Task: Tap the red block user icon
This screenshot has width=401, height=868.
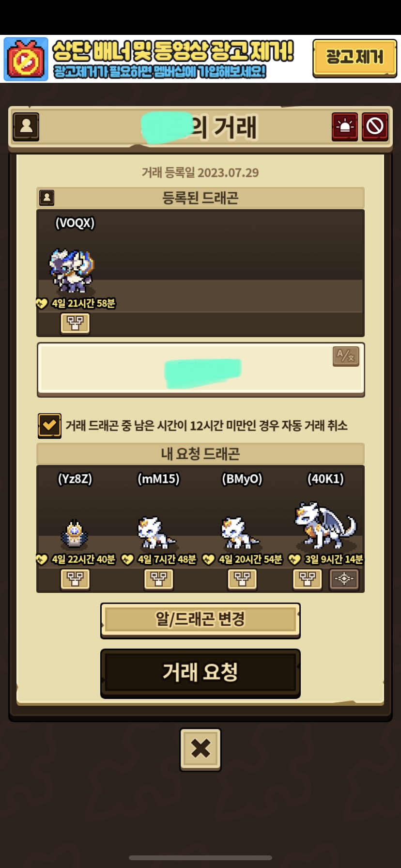Action: pyautogui.click(x=375, y=127)
